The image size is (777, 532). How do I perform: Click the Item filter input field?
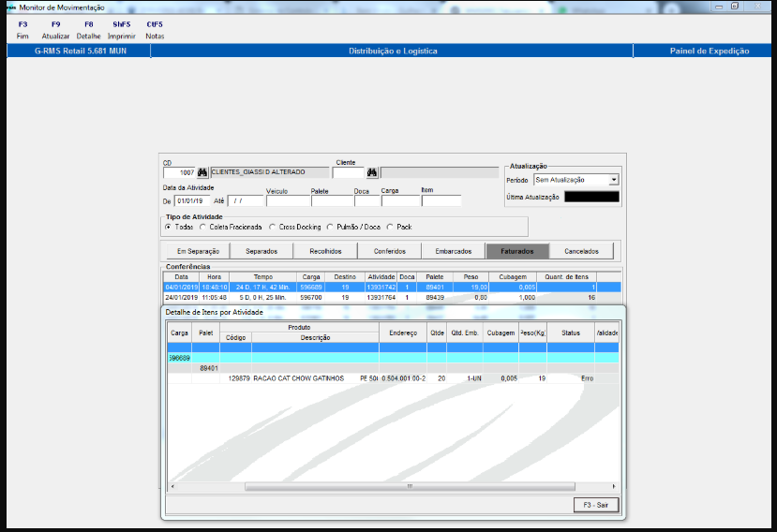pyautogui.click(x=441, y=201)
